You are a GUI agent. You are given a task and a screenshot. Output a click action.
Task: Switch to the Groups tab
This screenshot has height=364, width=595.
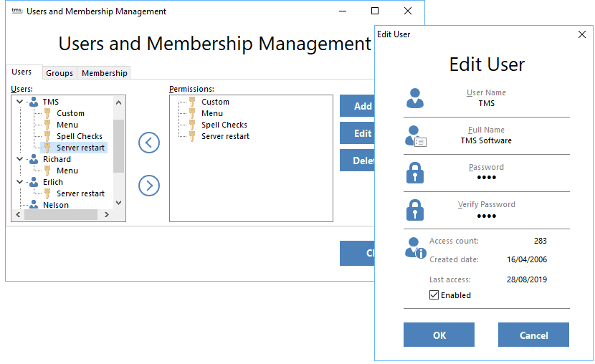coord(59,73)
